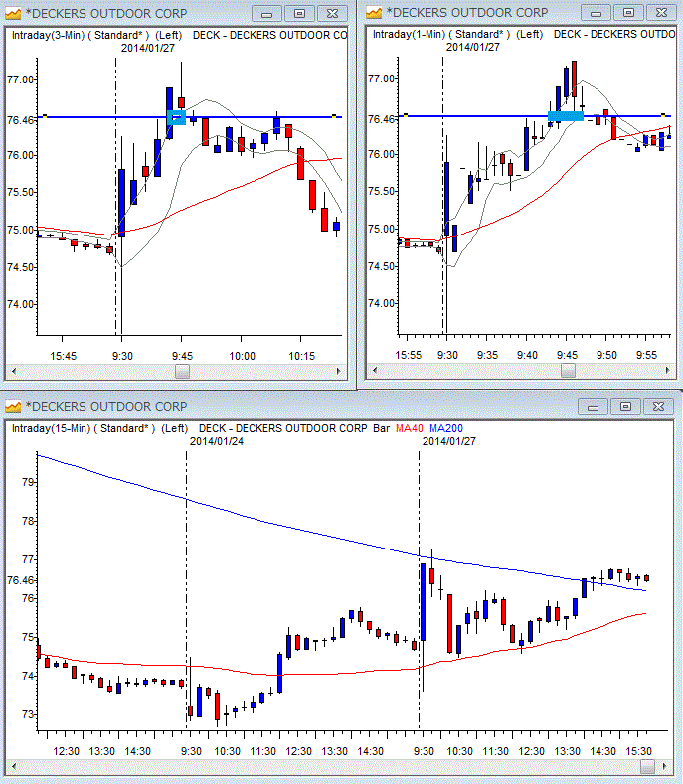Click left scroll arrow in 15-Min chart
The height and width of the screenshot is (784, 683).
click(x=14, y=766)
